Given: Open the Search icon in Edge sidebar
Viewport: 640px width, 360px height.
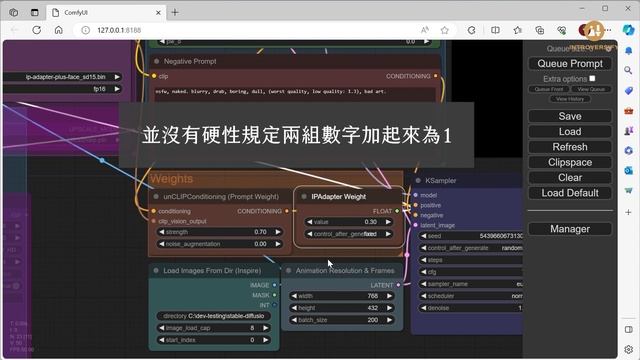Looking at the screenshot, I should click(x=629, y=70).
